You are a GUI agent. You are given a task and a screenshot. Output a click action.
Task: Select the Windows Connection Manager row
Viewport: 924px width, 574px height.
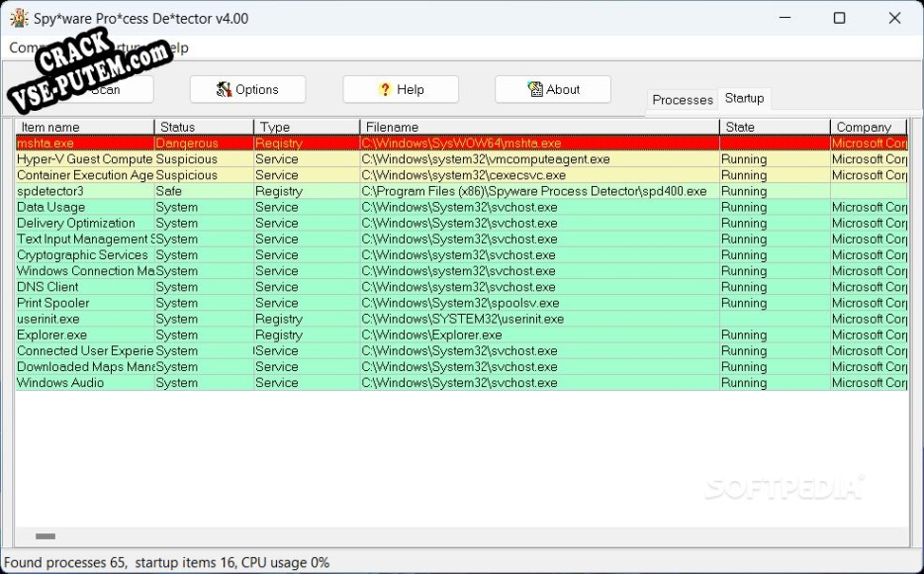461,270
